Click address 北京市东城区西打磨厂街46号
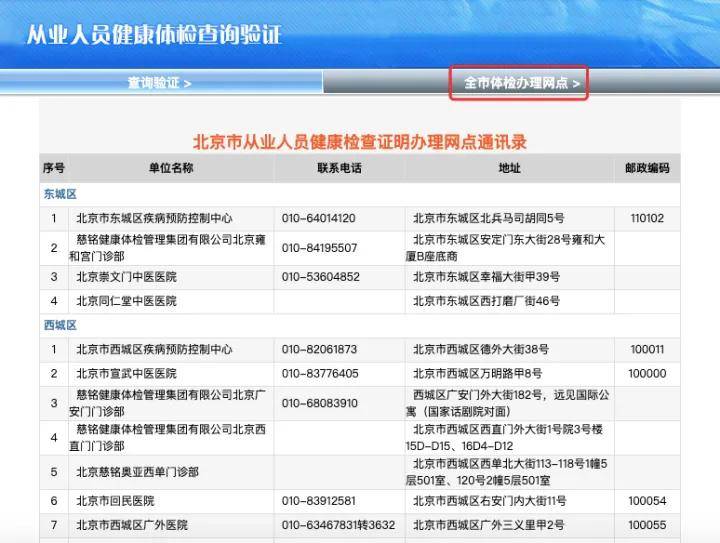Image resolution: width=720 pixels, height=543 pixels. tap(486, 301)
